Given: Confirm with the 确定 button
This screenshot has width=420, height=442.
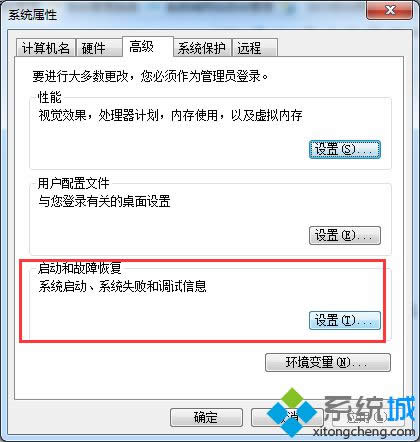Looking at the screenshot, I should (206, 417).
